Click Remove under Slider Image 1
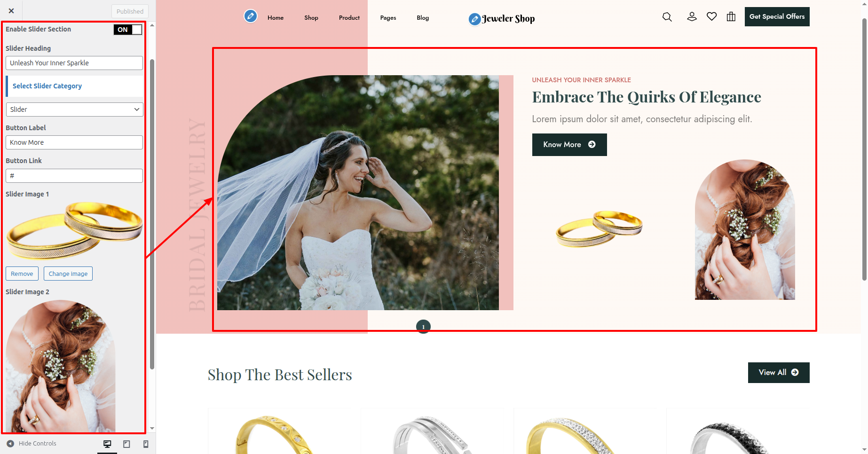Viewport: 868px width, 454px height. pyautogui.click(x=22, y=274)
